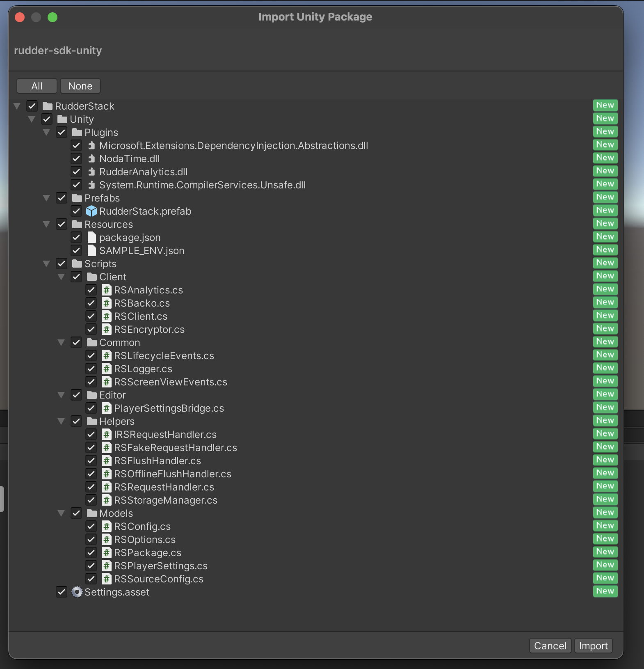Select the RSPlayerSettings.cs row
The height and width of the screenshot is (669, 644).
[x=315, y=566]
